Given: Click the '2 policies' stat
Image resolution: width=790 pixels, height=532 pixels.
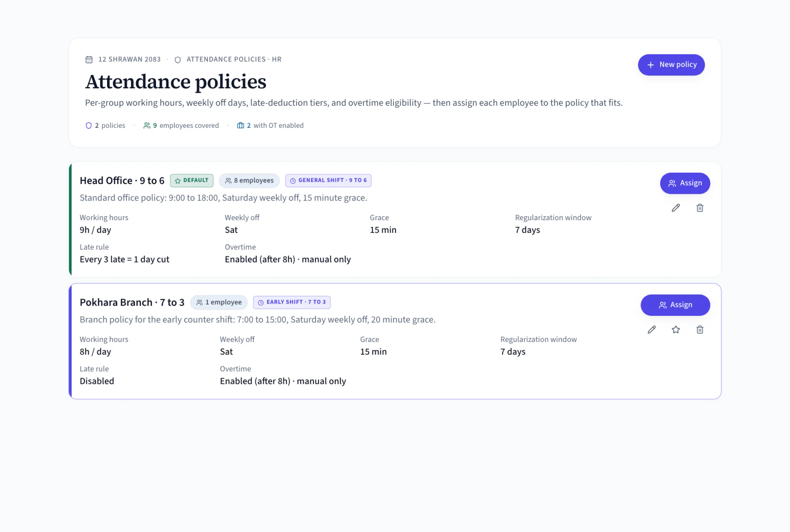Looking at the screenshot, I should [105, 125].
